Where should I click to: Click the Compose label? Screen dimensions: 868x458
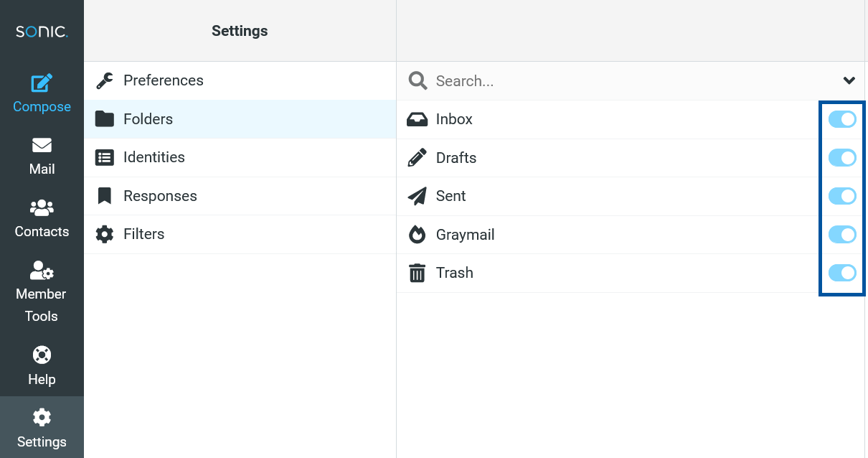42,107
